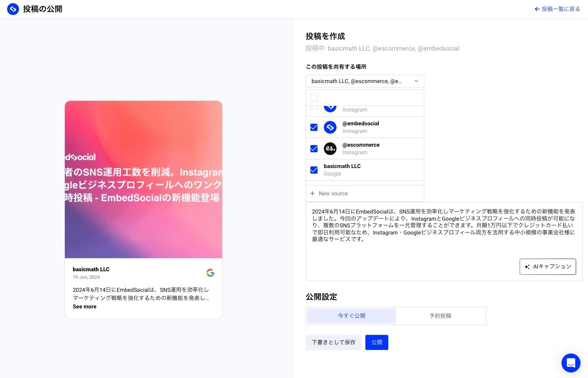
Task: Click the @embedsocial profile avatar
Action: click(x=330, y=127)
